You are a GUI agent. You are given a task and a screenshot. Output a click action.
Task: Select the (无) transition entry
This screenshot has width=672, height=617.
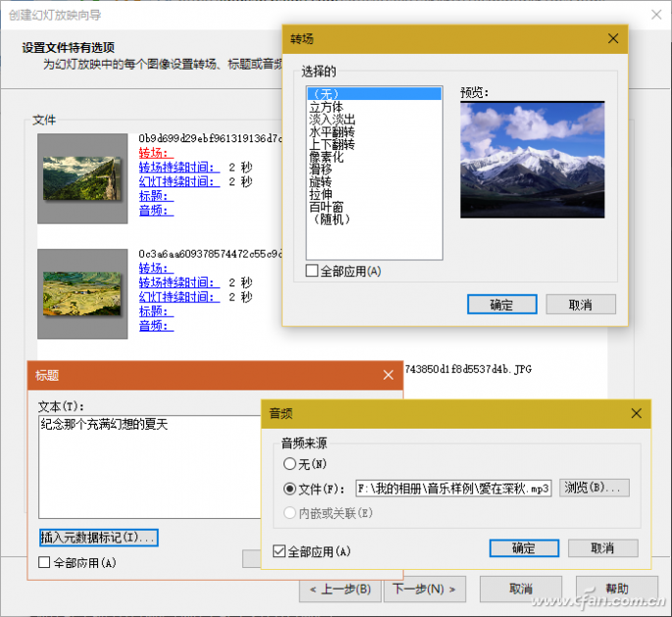pyautogui.click(x=374, y=93)
